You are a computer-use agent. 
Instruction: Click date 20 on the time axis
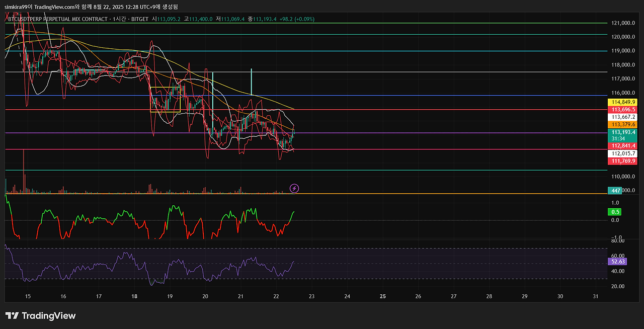tap(205, 297)
